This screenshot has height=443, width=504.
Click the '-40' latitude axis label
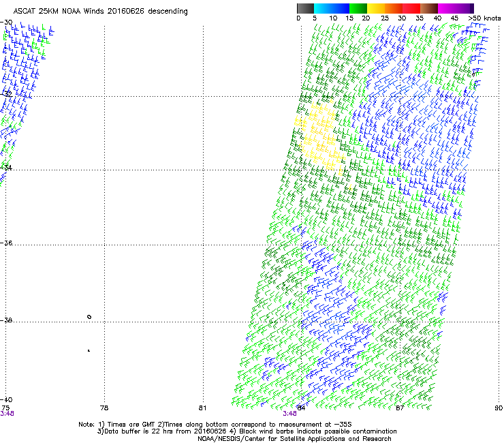pos(6,399)
